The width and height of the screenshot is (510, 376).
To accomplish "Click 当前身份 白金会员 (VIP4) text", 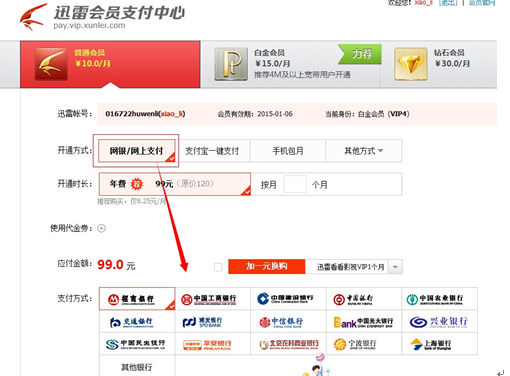I will (x=367, y=114).
